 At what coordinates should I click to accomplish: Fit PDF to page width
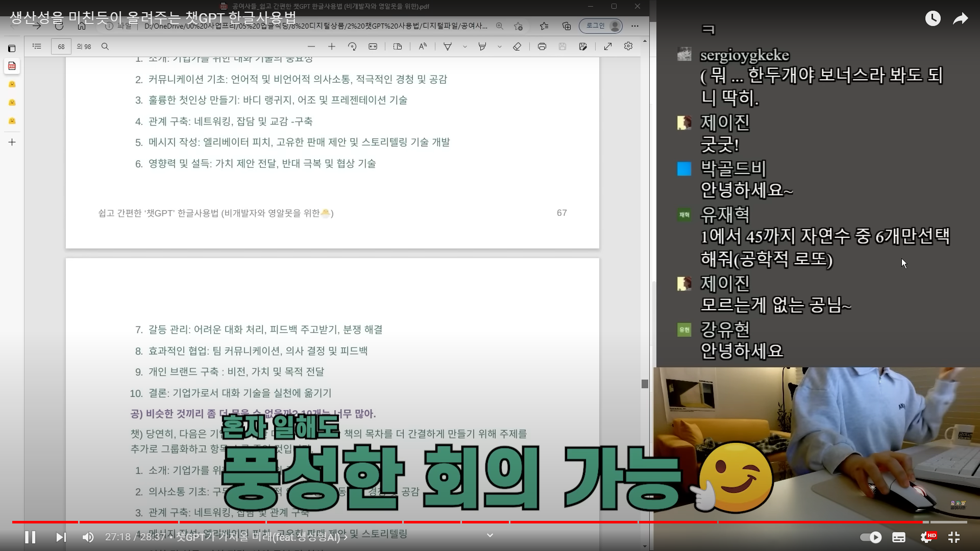click(373, 46)
